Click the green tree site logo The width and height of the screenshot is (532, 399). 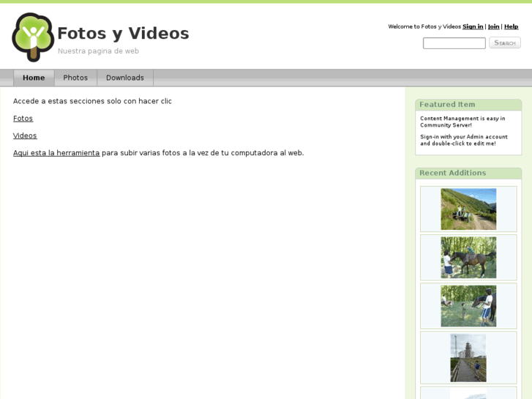coord(33,37)
